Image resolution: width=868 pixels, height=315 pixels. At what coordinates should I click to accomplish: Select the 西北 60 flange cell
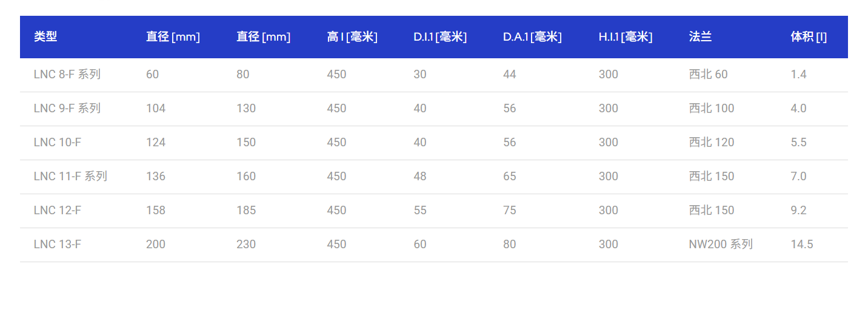(708, 75)
